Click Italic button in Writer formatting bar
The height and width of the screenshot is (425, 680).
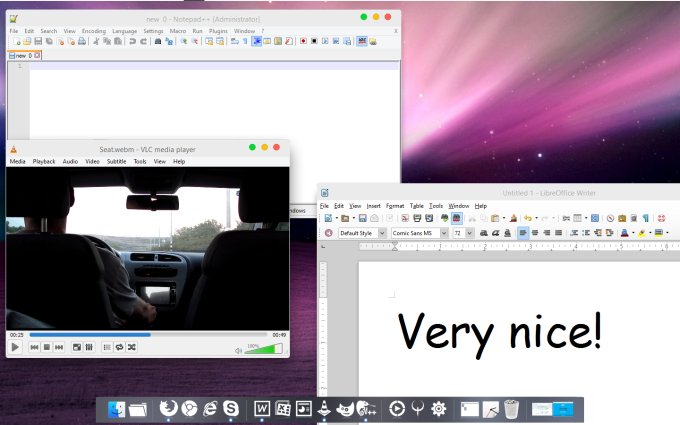pos(496,233)
